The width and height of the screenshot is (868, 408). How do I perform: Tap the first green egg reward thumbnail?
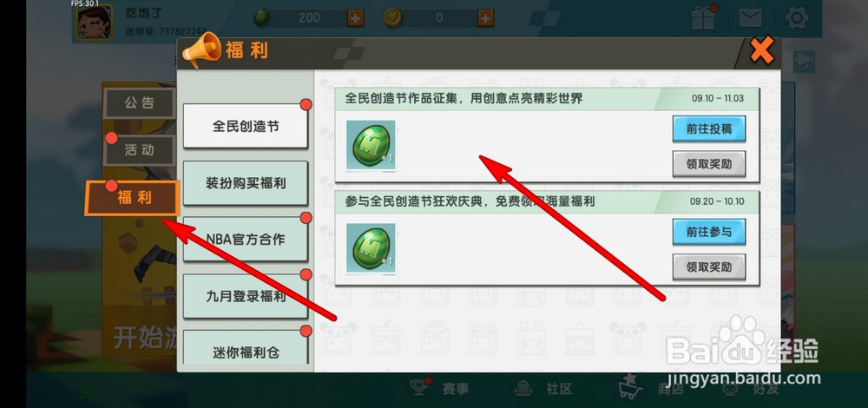(x=371, y=145)
